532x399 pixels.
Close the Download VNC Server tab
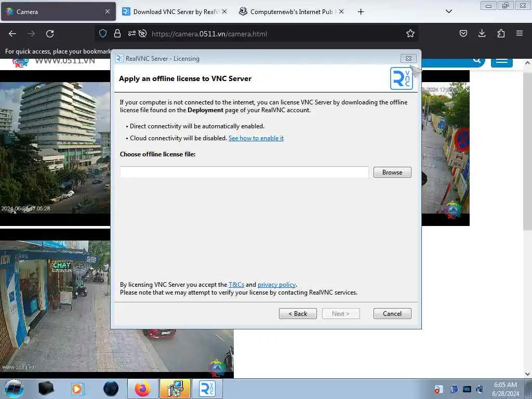224,11
